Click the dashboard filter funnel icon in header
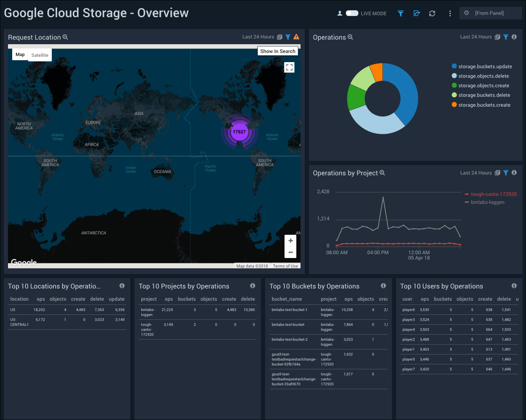This screenshot has height=420, width=526. pyautogui.click(x=400, y=13)
